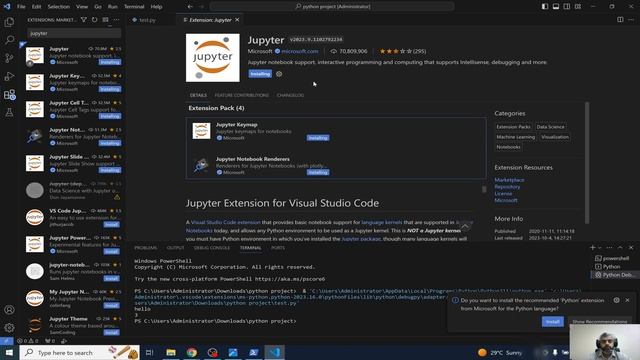
Task: Dismiss the Python extension notification
Action: (627, 300)
